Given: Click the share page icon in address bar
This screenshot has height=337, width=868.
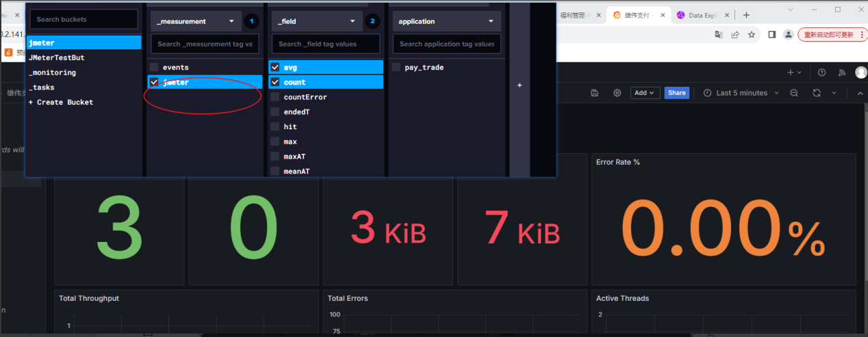Looking at the screenshot, I should coord(735,34).
